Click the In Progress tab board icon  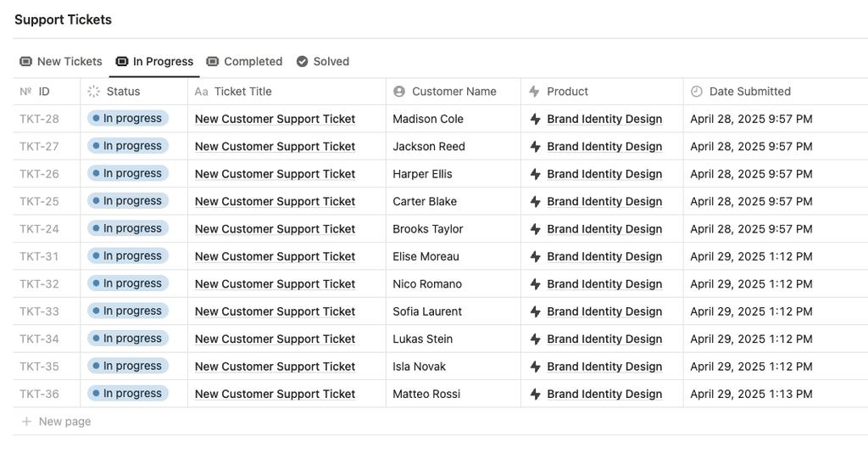coord(122,62)
